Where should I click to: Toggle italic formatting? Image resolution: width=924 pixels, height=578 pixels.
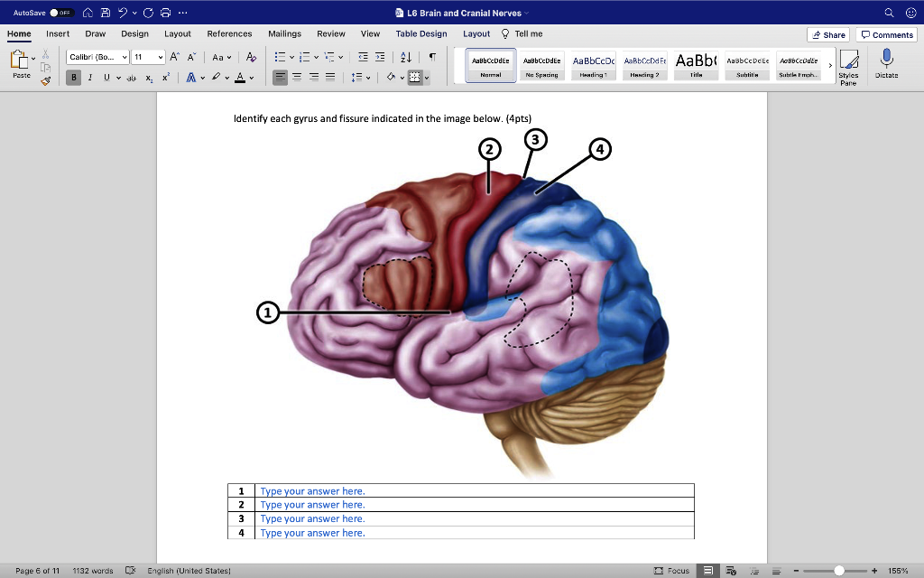click(88, 77)
